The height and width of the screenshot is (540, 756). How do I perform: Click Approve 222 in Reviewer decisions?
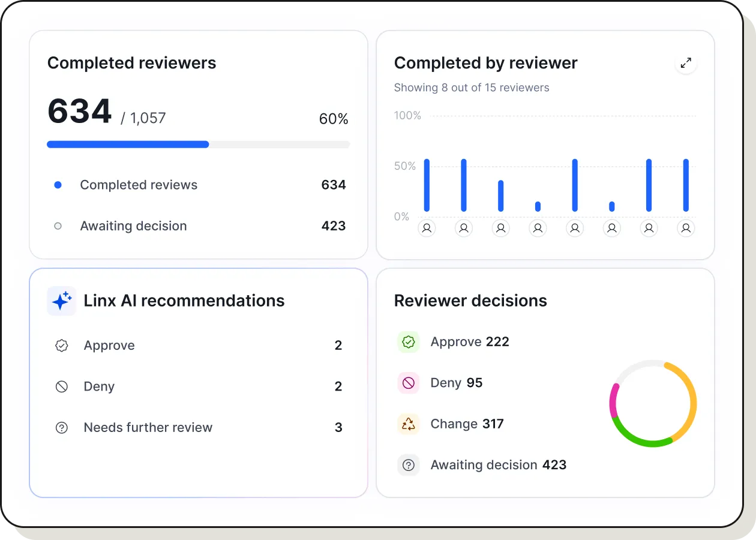(470, 342)
